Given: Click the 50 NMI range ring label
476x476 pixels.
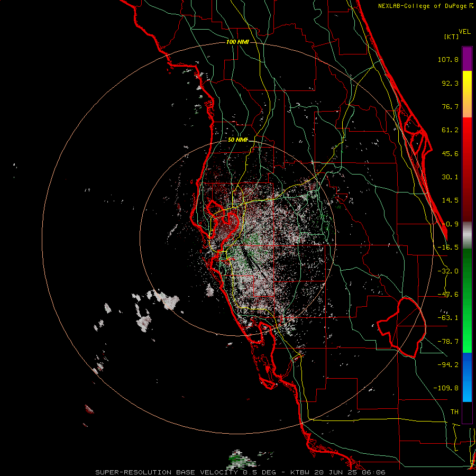Looking at the screenshot, I should (x=237, y=140).
